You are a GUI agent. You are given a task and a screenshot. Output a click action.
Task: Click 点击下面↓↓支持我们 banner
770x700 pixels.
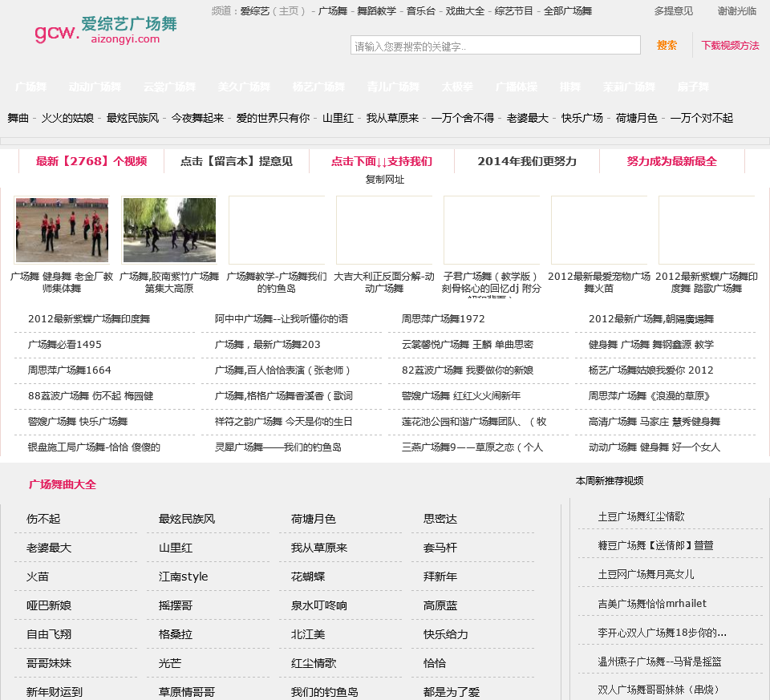coord(382,161)
